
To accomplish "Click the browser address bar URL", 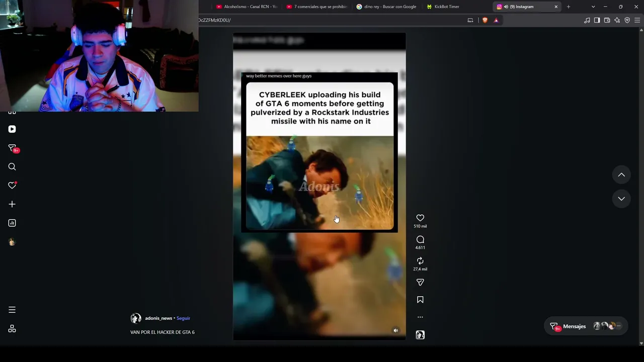I will pos(214,20).
